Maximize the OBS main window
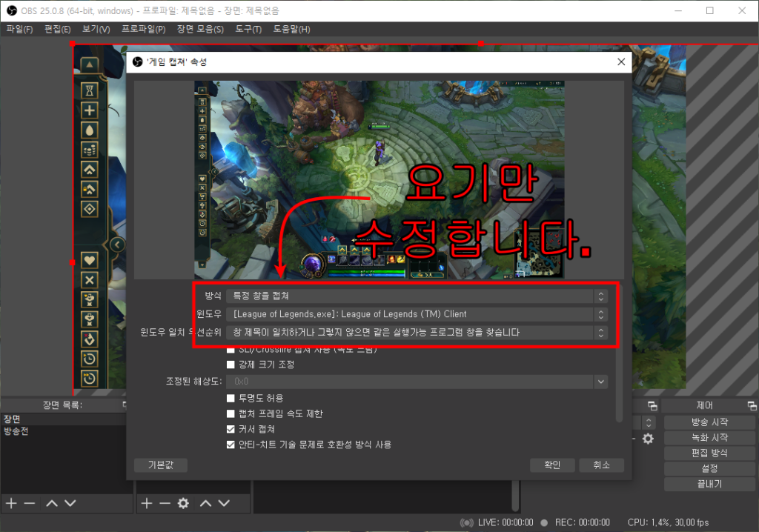The image size is (759, 532). point(709,10)
